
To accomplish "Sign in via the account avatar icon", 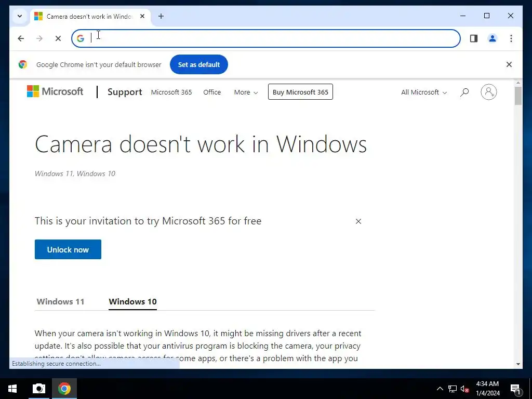I will pyautogui.click(x=488, y=92).
